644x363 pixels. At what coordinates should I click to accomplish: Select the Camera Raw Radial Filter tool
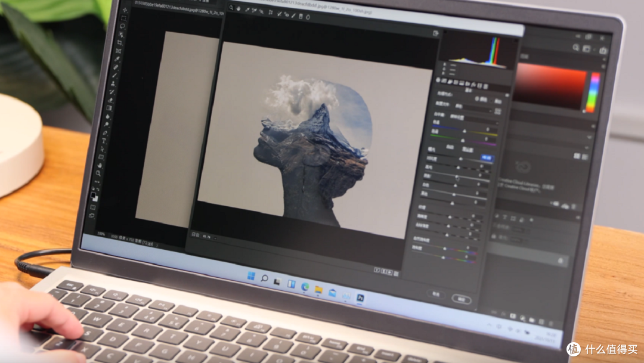(308, 17)
